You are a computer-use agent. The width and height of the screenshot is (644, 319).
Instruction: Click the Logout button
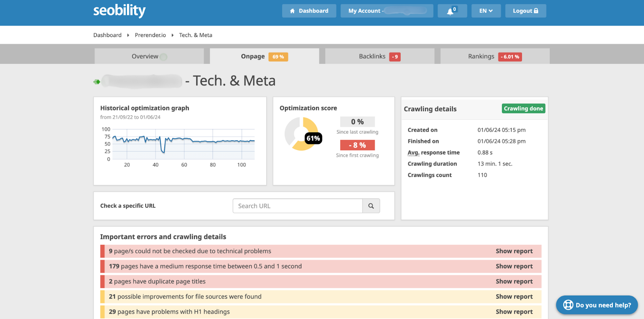pos(526,11)
